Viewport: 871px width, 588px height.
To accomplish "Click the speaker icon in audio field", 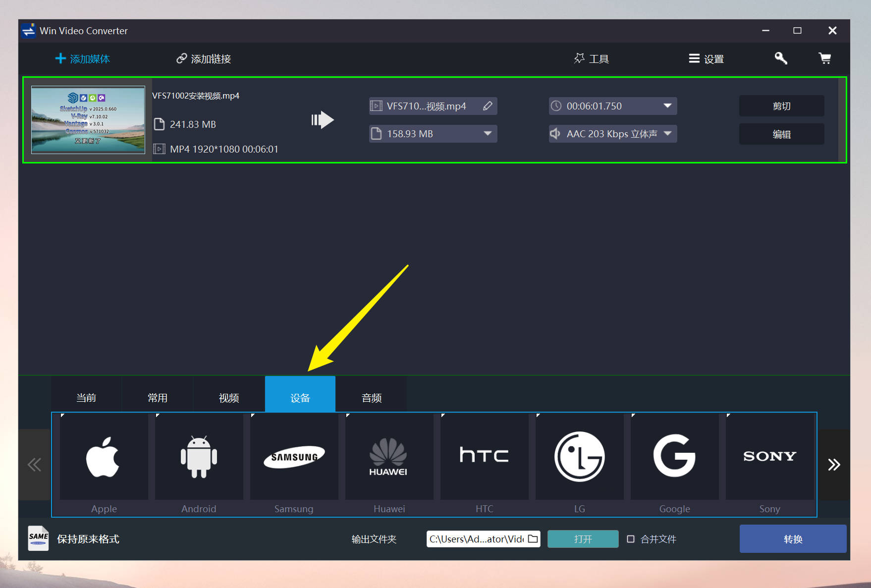I will tap(555, 134).
